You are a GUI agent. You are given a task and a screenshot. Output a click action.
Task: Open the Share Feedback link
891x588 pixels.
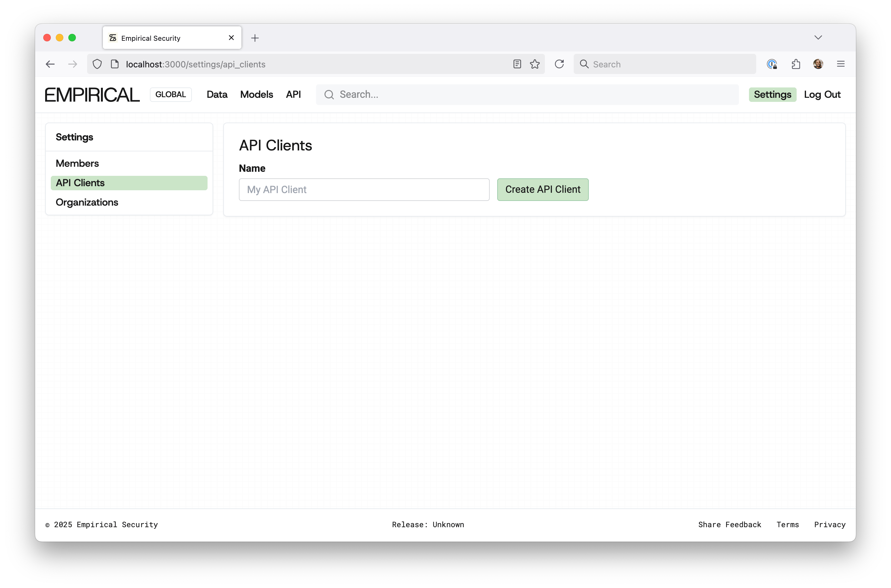[x=730, y=525]
